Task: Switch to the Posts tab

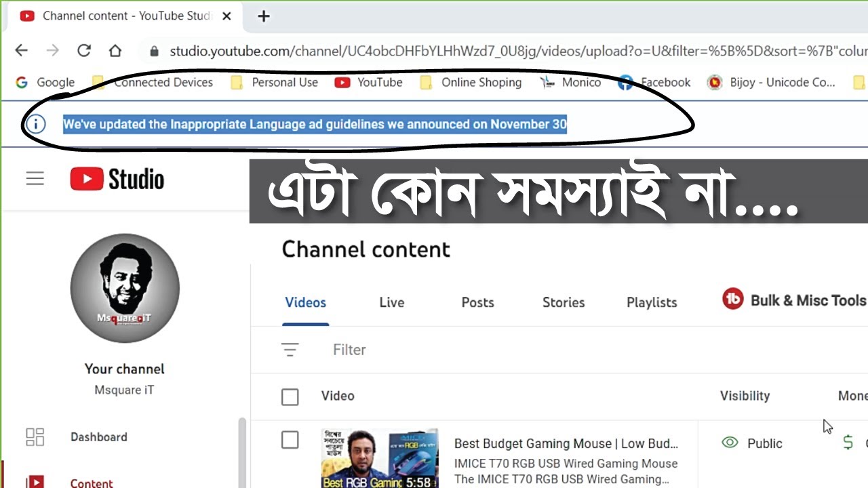Action: pyautogui.click(x=477, y=302)
